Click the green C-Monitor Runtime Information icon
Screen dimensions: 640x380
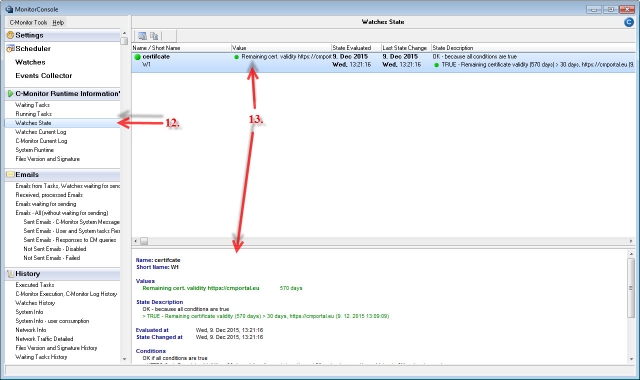point(10,93)
